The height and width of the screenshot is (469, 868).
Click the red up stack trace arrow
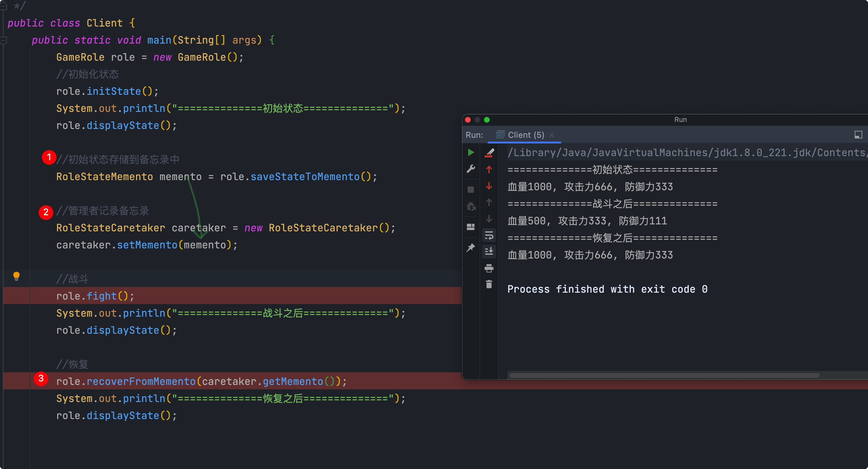(489, 169)
